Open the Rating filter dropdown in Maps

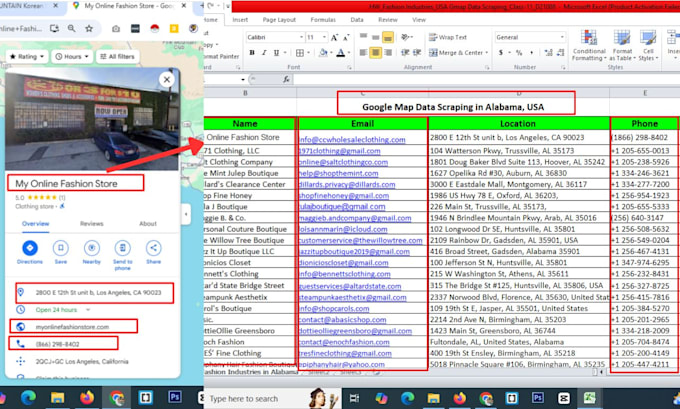click(x=27, y=56)
